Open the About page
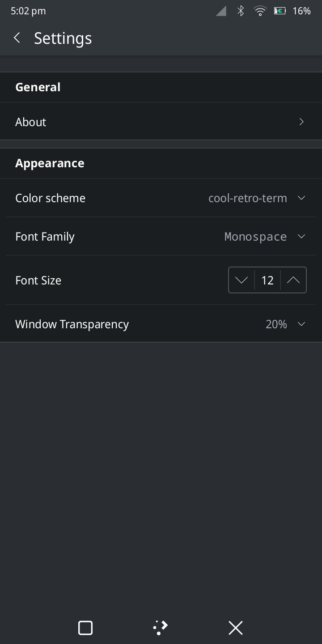Screen dimensions: 322x644 pyautogui.click(x=30, y=122)
